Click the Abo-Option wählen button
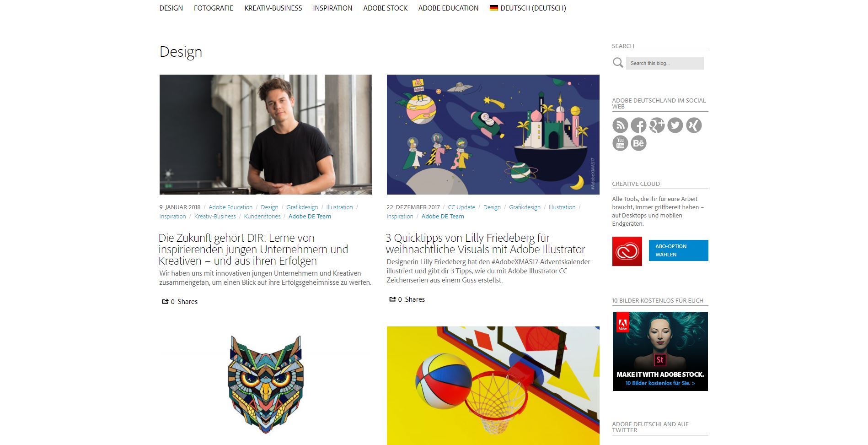 point(678,250)
